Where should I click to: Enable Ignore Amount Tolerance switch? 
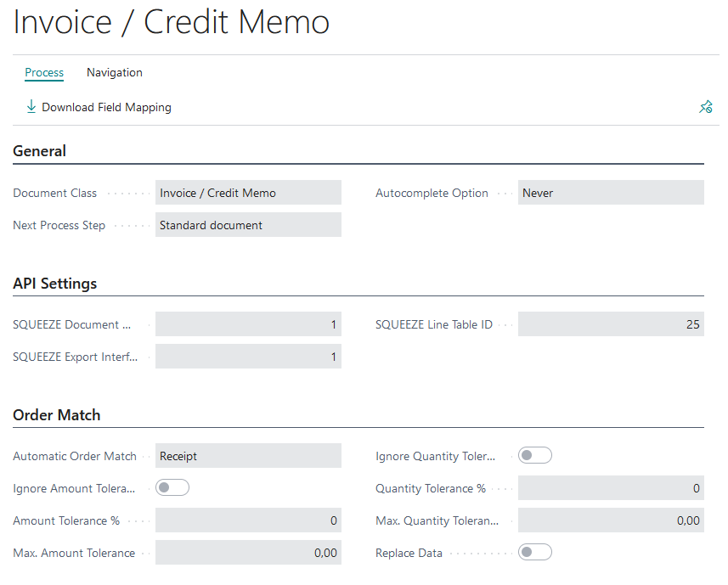pyautogui.click(x=172, y=488)
